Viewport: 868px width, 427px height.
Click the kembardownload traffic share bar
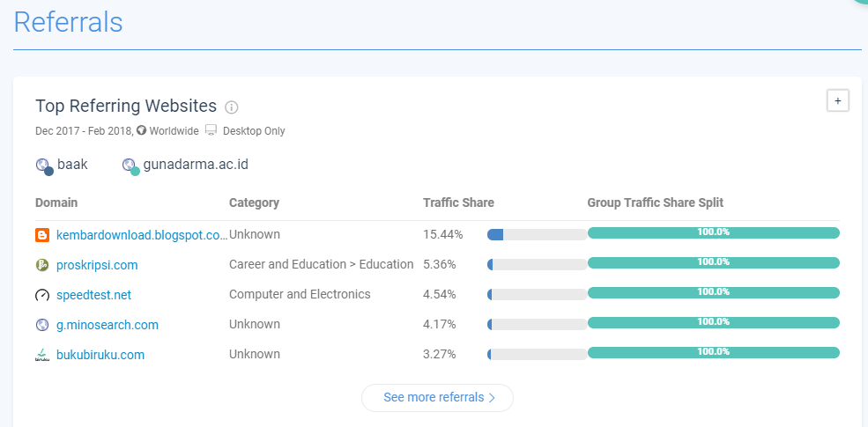pos(537,235)
